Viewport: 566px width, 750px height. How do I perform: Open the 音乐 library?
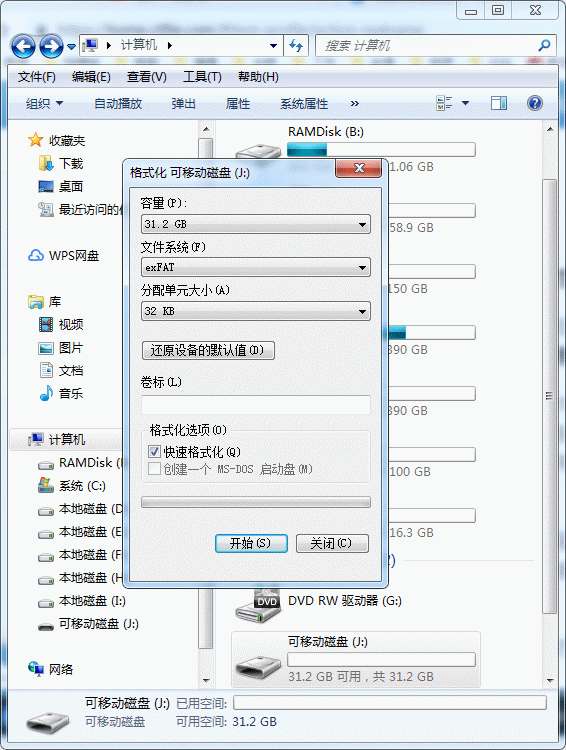tap(61, 393)
